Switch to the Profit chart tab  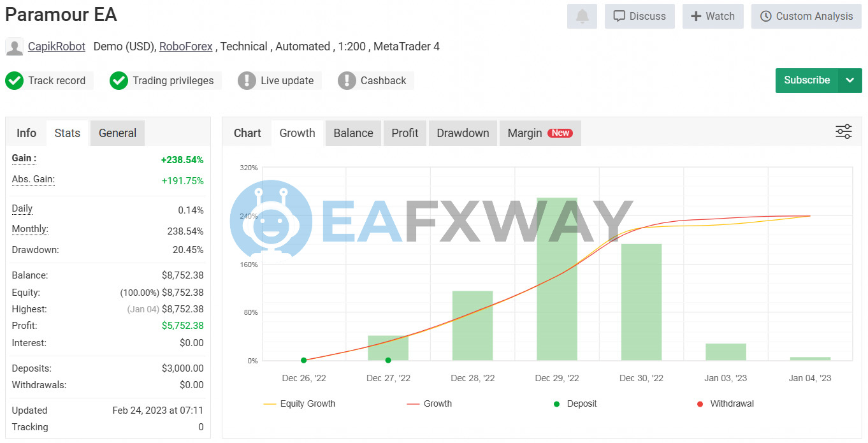tap(405, 133)
